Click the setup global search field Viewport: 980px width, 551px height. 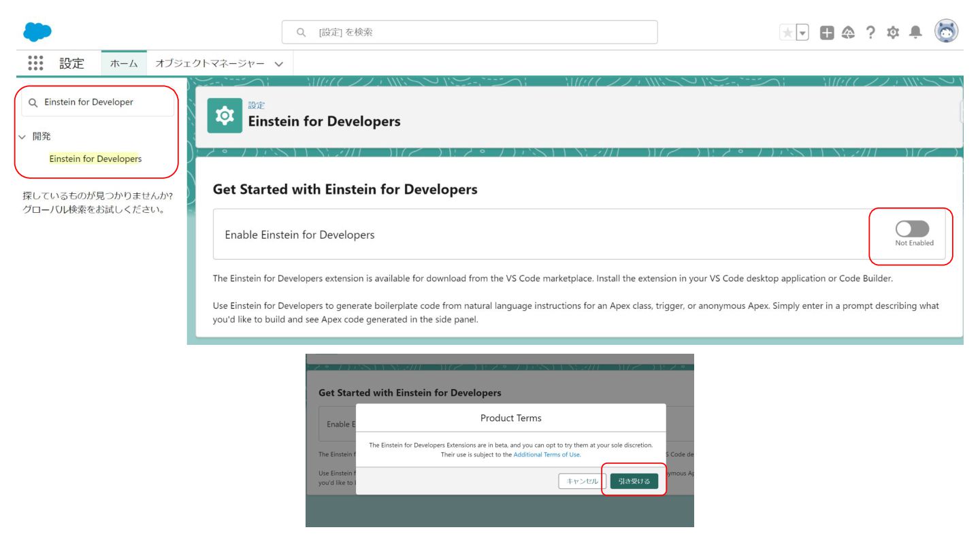[470, 32]
